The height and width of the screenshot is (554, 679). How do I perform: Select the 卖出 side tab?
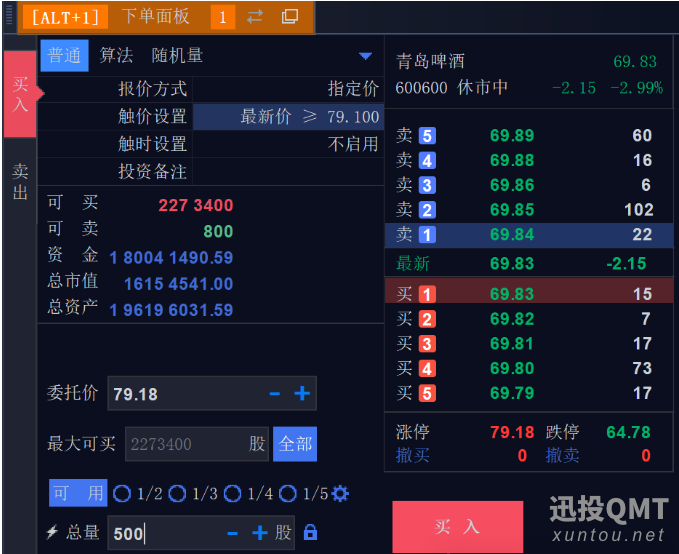(20, 181)
